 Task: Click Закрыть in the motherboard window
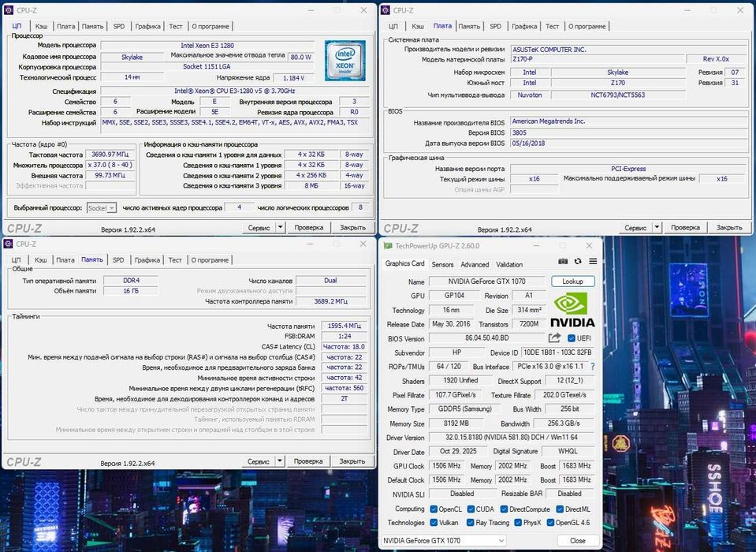pos(729,227)
